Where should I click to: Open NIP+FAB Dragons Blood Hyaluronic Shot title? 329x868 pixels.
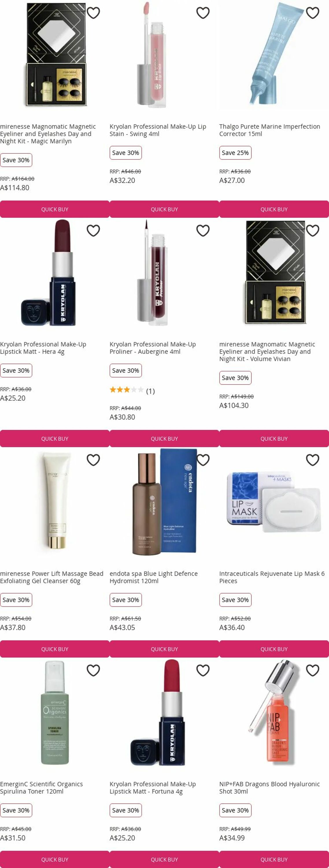(x=269, y=788)
